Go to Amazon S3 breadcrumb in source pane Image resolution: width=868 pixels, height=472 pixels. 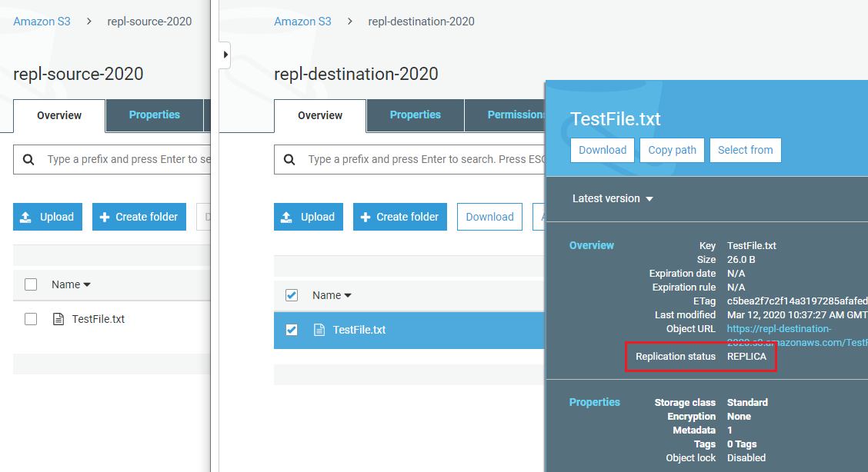click(42, 22)
